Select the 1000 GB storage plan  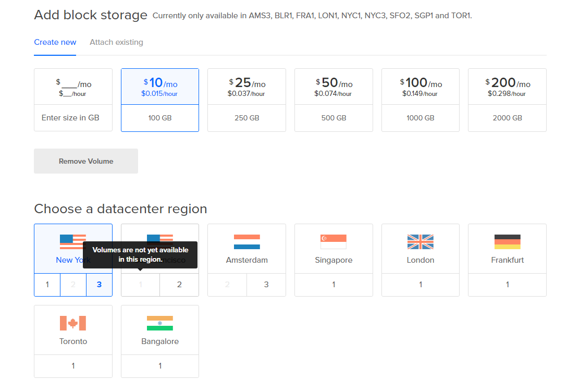point(420,100)
